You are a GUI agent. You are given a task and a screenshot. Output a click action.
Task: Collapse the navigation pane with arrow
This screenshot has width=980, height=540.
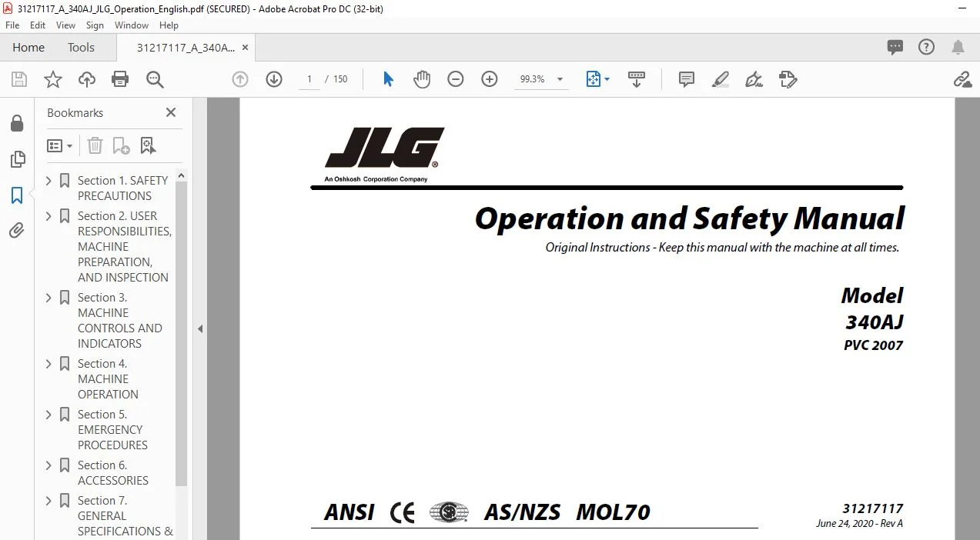coord(200,328)
